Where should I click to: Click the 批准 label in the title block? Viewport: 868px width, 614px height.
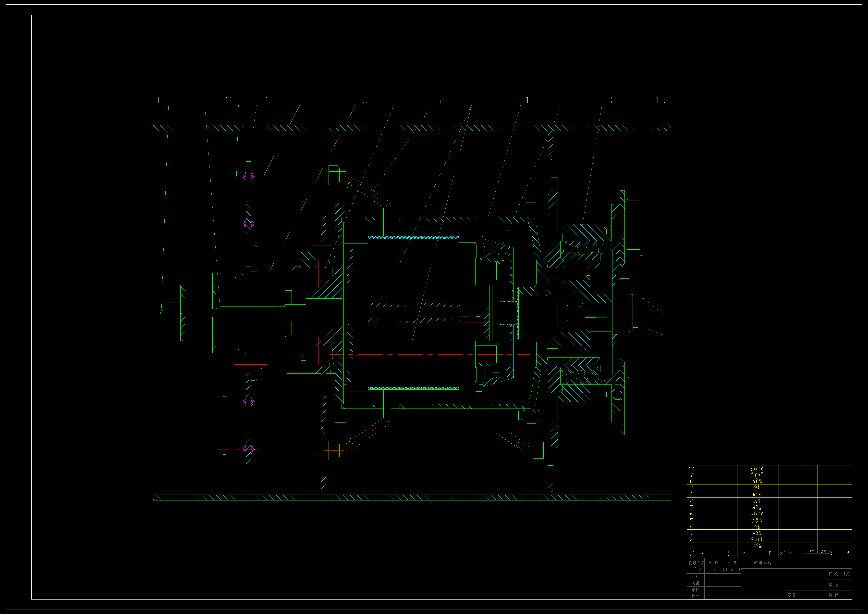[x=695, y=596]
